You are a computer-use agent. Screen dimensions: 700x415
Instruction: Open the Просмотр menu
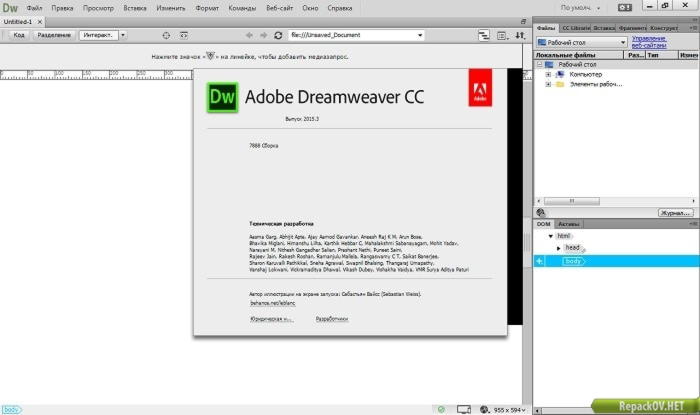pos(98,8)
